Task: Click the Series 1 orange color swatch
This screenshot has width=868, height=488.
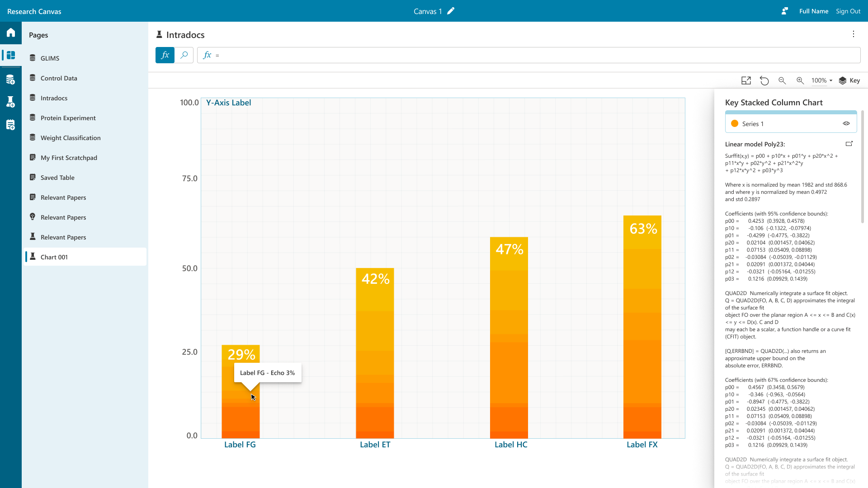Action: pyautogui.click(x=735, y=123)
